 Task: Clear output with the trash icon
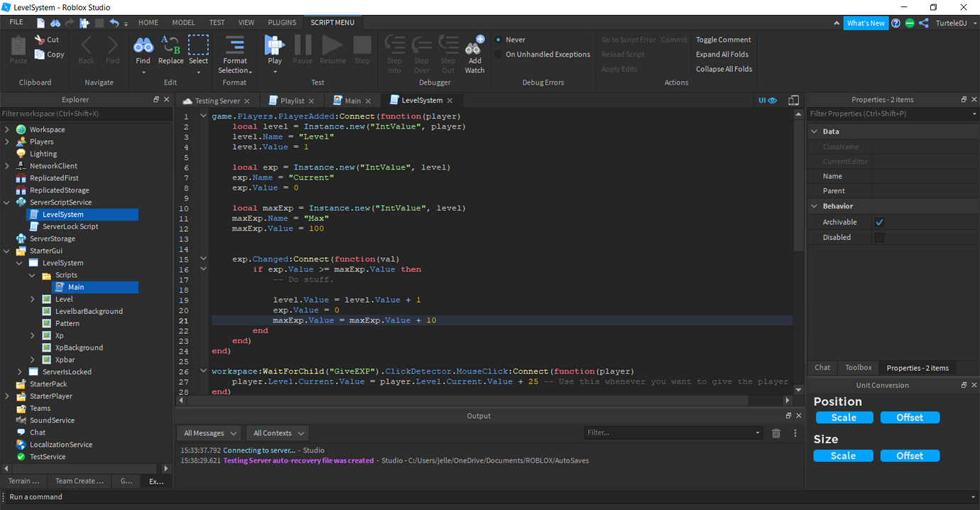point(776,433)
